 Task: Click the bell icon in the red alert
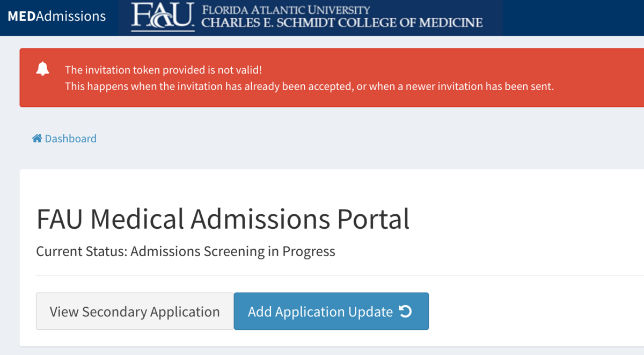click(43, 68)
